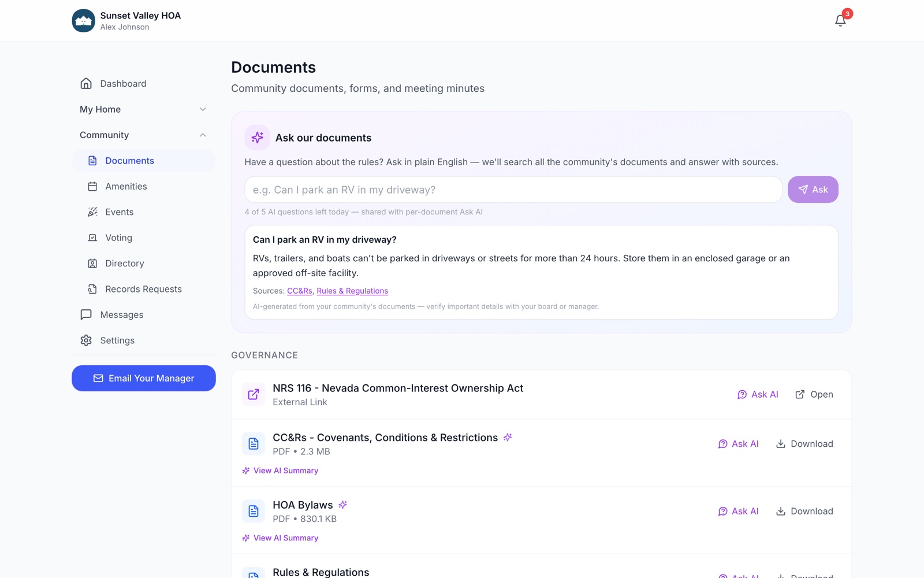The height and width of the screenshot is (578, 924).
Task: Click the Voting ballot icon
Action: pyautogui.click(x=92, y=238)
